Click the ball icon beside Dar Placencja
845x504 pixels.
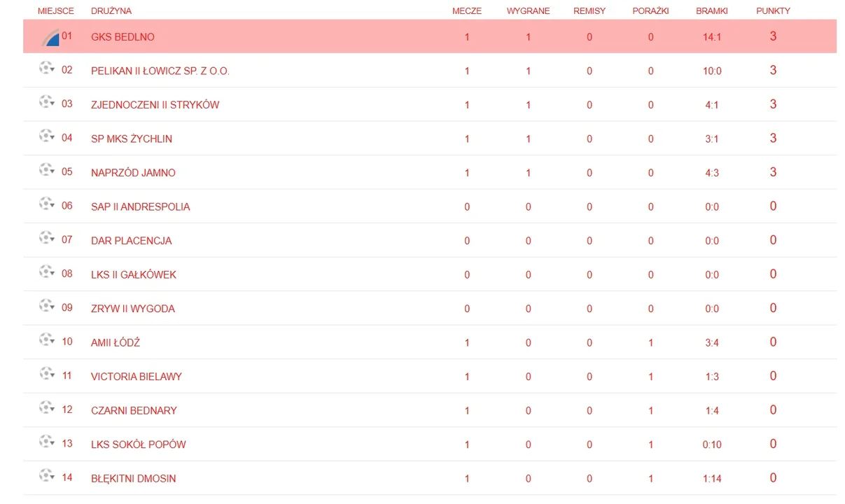coord(46,238)
